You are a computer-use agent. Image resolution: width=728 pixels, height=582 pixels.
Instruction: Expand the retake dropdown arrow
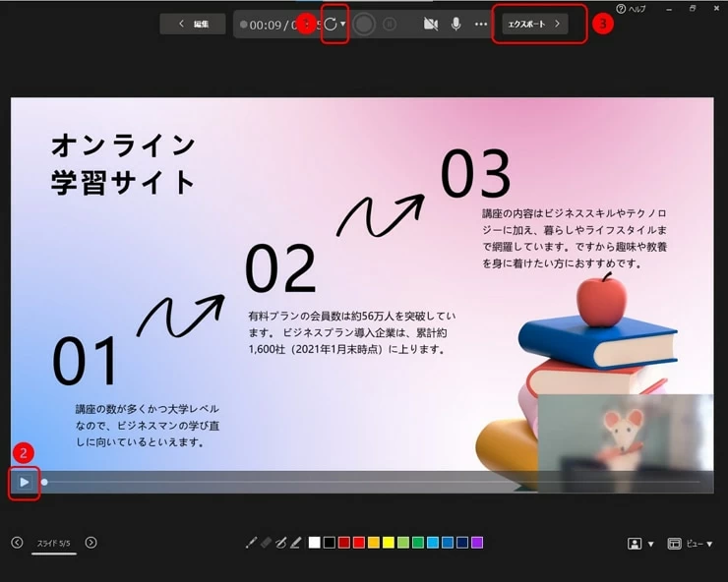point(343,25)
